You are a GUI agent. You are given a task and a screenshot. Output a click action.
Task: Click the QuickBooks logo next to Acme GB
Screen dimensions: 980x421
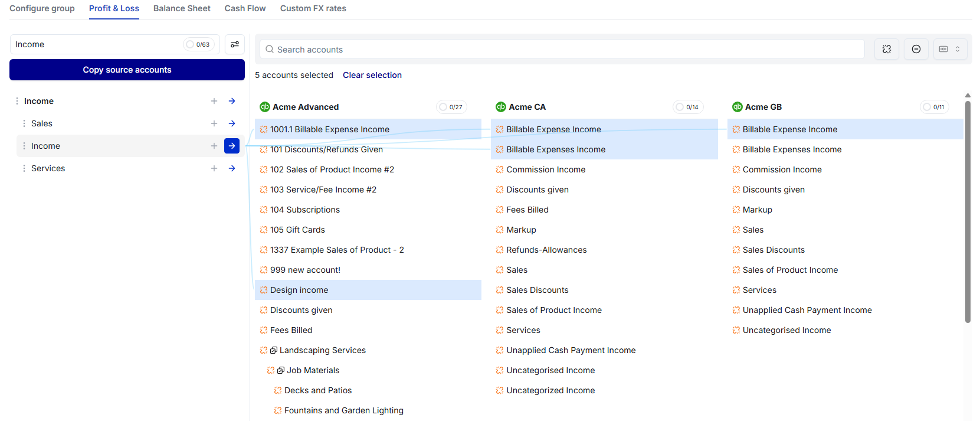click(738, 107)
